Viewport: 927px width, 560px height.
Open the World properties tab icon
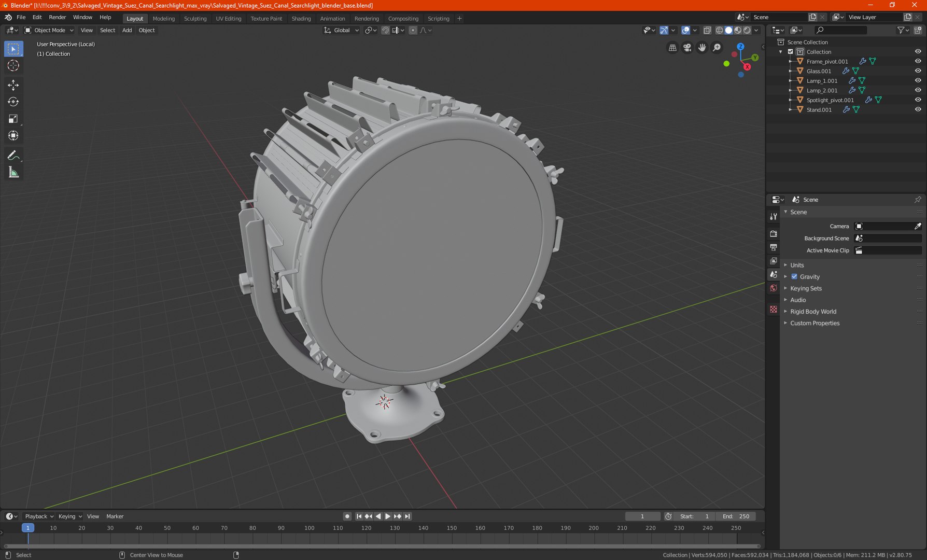click(774, 288)
